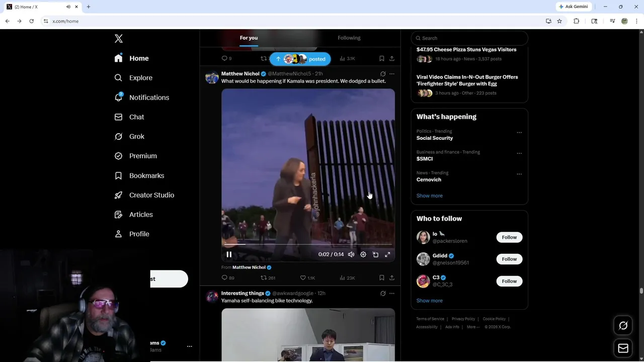Click the Ask Gemini button
This screenshot has width=644, height=362.
click(x=573, y=7)
